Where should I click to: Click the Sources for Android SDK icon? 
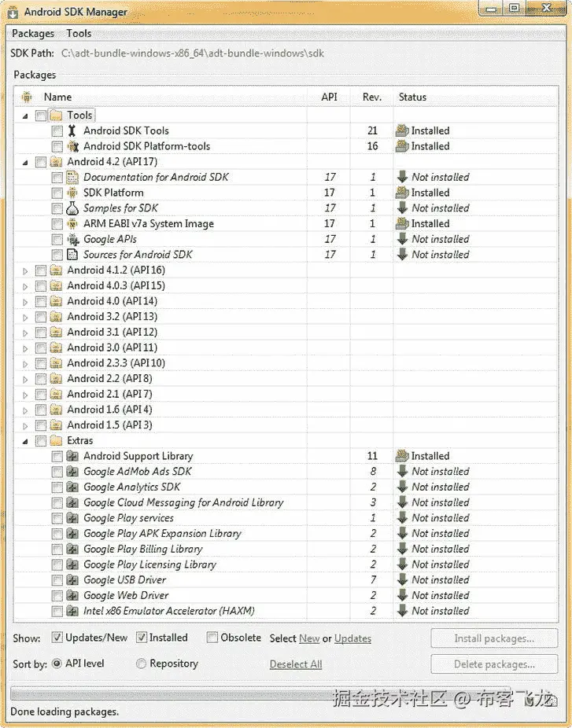pyautogui.click(x=72, y=255)
